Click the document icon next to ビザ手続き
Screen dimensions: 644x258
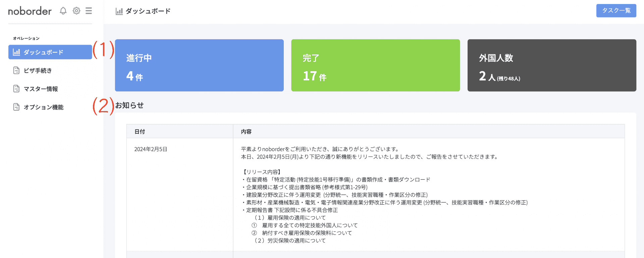16,71
